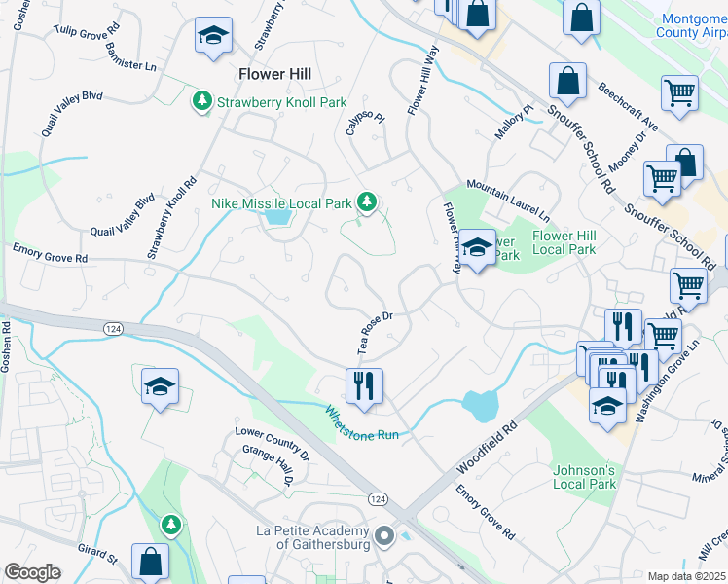Click the park tree icon near Girard St
The height and width of the screenshot is (584, 728).
click(171, 525)
